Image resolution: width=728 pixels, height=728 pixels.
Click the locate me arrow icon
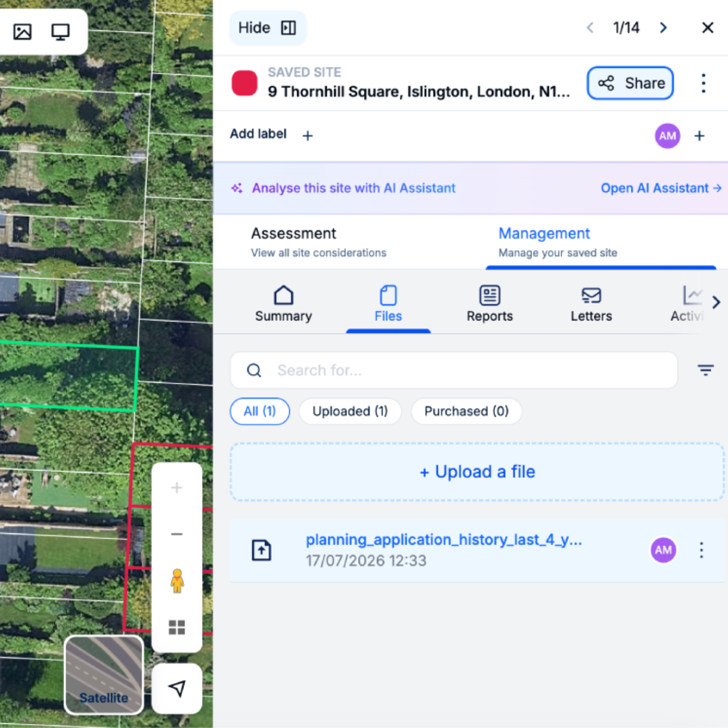click(x=177, y=688)
